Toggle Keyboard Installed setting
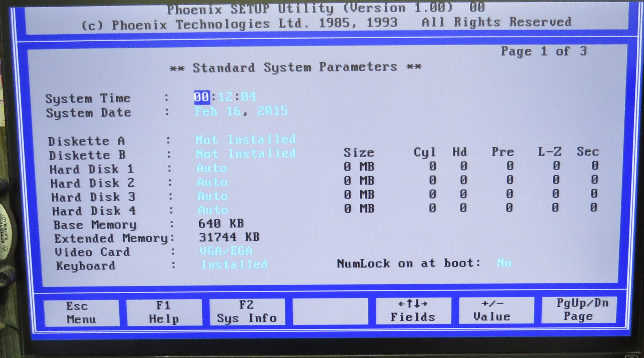Image resolution: width=644 pixels, height=358 pixels. pos(235,265)
